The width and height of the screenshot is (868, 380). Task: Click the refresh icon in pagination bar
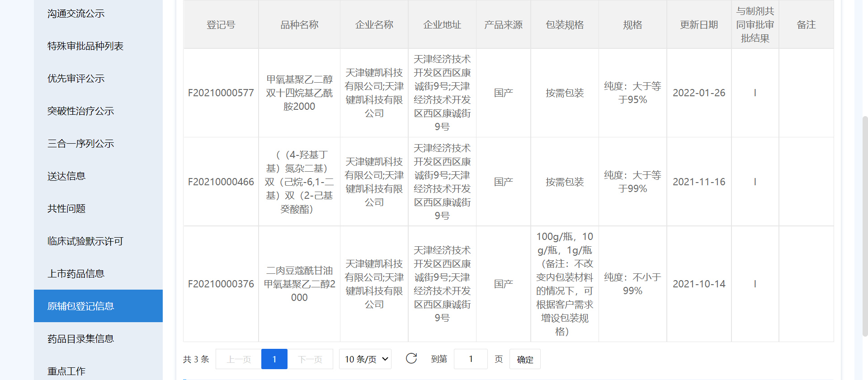pos(411,359)
